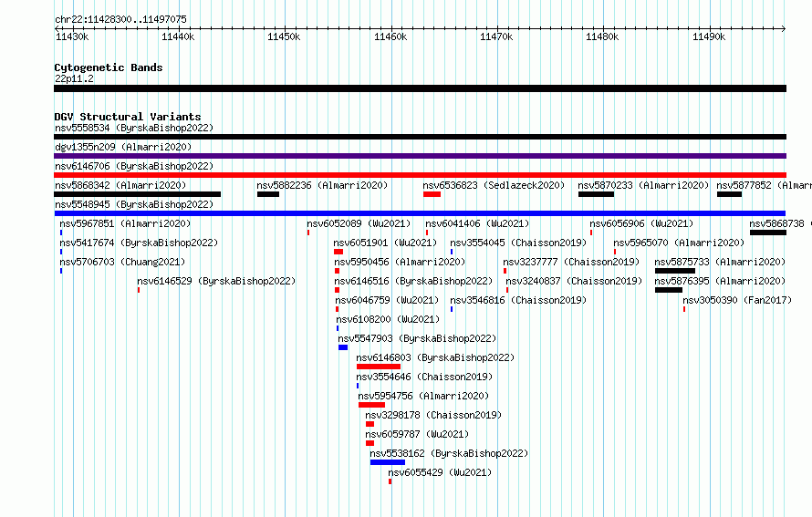Click the black bar under nsv5877852
The height and width of the screenshot is (517, 812).
point(730,194)
